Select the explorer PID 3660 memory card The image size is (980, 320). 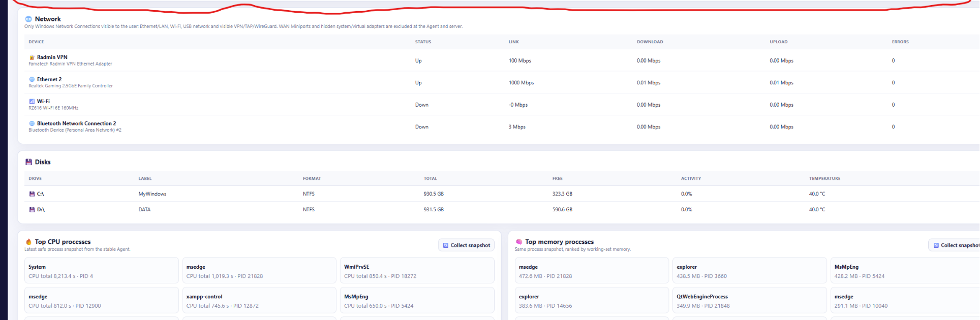click(749, 270)
